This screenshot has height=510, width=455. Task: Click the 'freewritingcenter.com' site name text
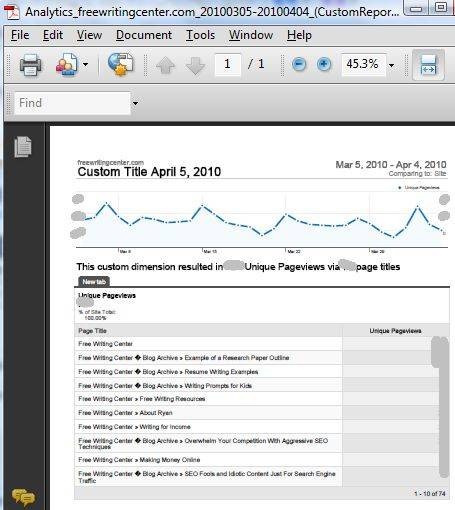pos(111,163)
